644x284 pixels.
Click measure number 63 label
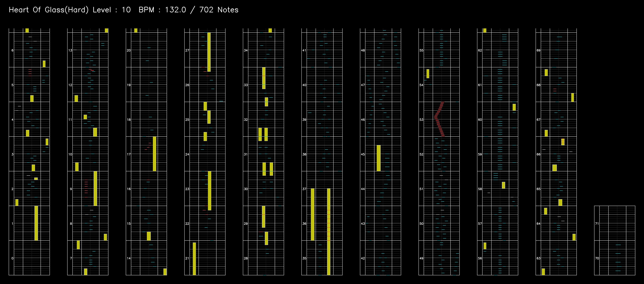click(538, 258)
